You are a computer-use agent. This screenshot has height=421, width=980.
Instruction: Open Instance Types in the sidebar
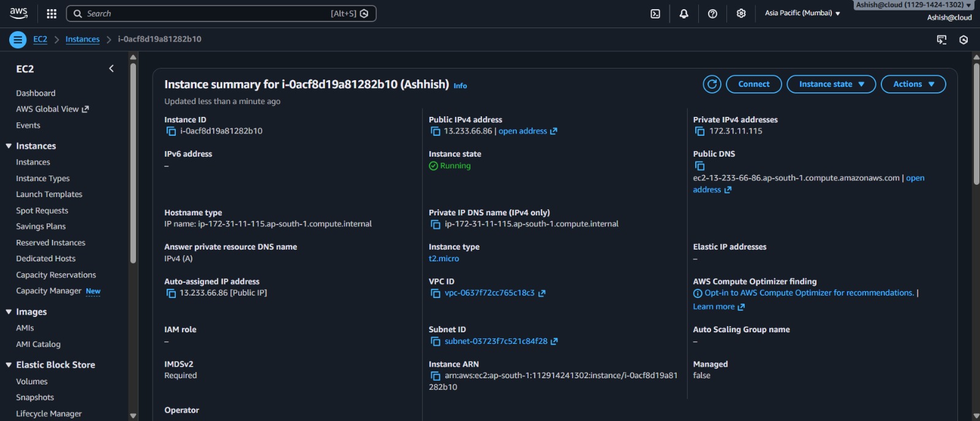coord(43,178)
